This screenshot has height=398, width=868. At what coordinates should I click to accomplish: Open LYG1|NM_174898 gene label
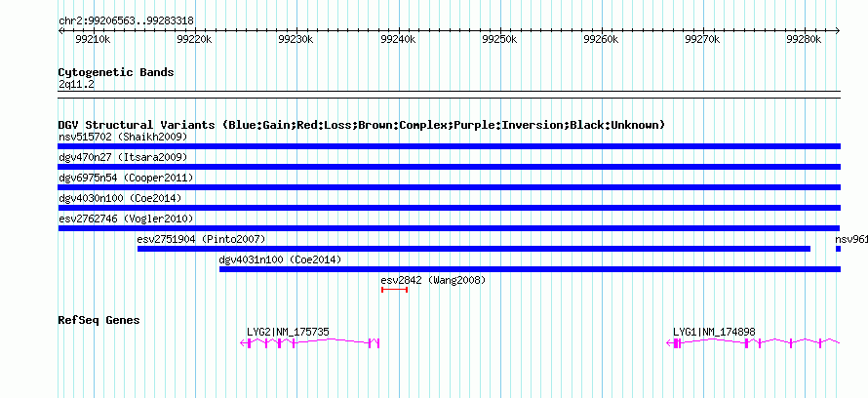pyautogui.click(x=714, y=332)
